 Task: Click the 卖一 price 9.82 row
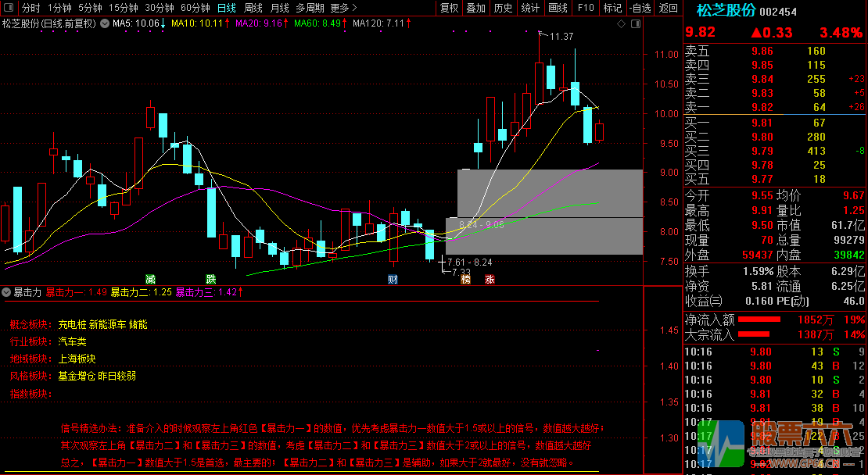tap(762, 107)
